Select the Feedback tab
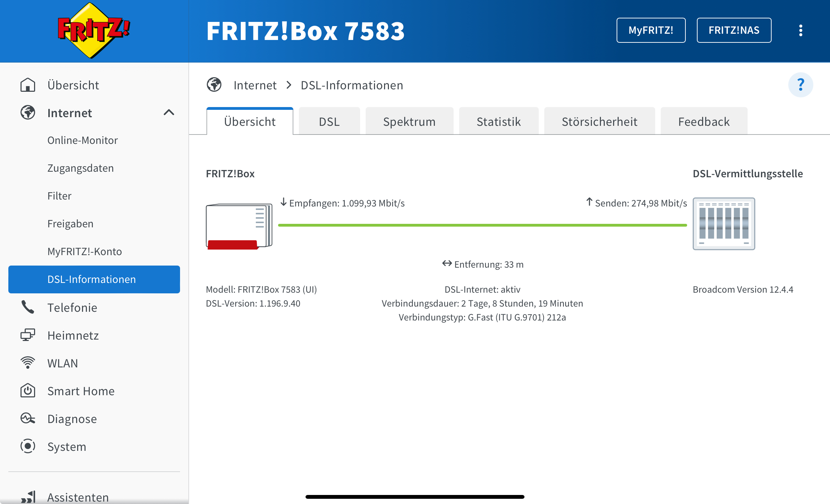This screenshot has width=830, height=504. [704, 121]
